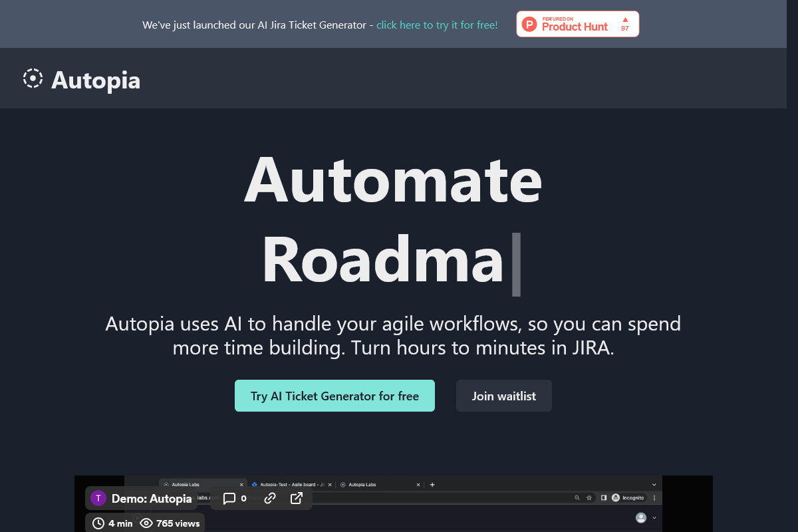This screenshot has height=532, width=798.
Task: Click the Incognito icon in the demo browser
Action: pyautogui.click(x=615, y=497)
